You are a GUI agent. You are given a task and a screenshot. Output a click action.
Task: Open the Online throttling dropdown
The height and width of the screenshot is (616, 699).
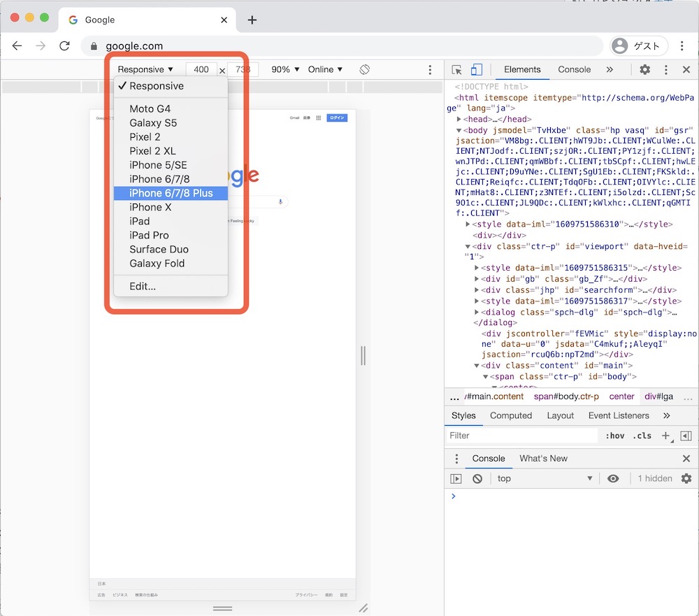[326, 70]
